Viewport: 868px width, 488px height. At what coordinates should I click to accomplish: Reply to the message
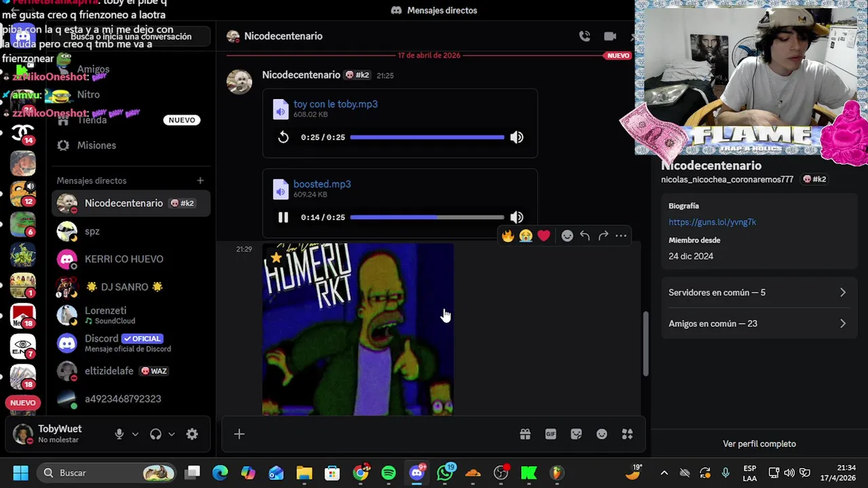tap(585, 236)
